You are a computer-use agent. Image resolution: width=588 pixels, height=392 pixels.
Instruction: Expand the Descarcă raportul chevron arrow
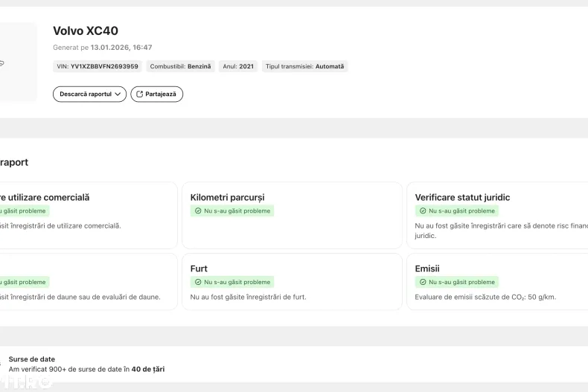tap(118, 94)
